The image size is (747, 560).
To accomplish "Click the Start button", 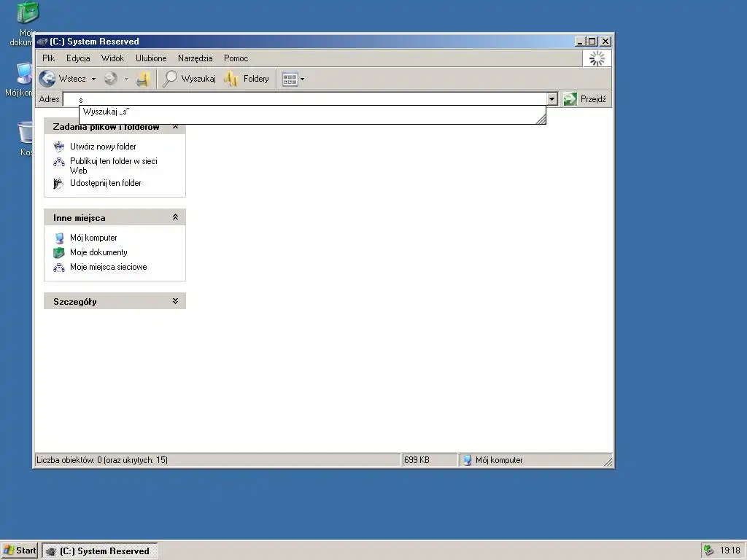I will point(19,551).
